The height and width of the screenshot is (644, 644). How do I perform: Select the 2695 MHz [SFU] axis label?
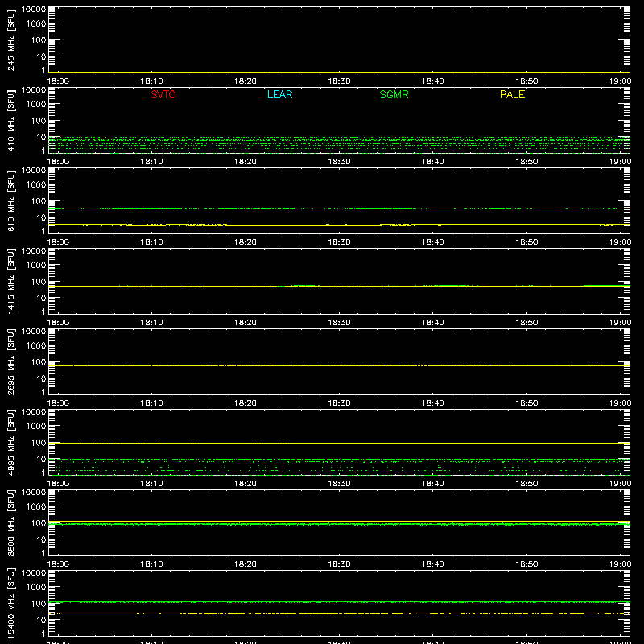[x=10, y=361]
